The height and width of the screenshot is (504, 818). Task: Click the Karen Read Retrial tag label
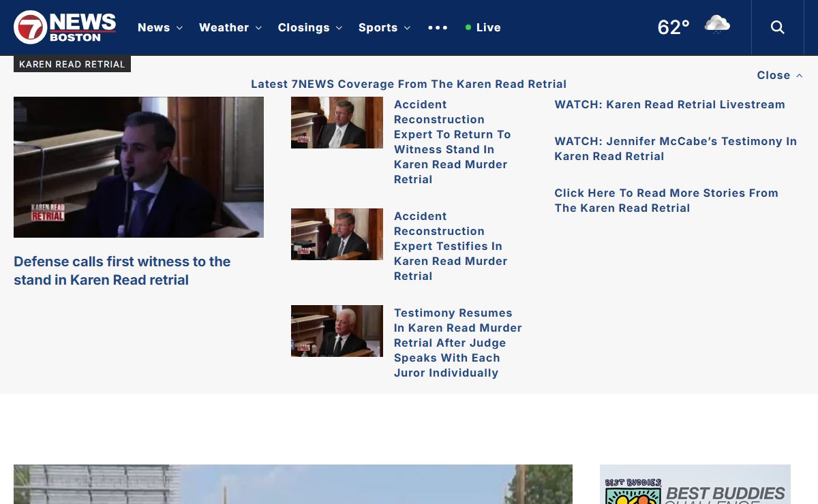pyautogui.click(x=72, y=64)
